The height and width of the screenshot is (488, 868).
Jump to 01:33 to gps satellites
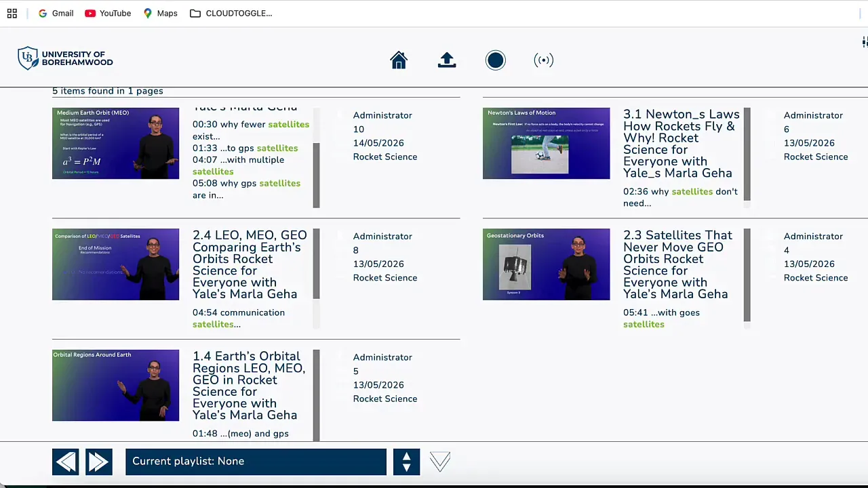[245, 148]
